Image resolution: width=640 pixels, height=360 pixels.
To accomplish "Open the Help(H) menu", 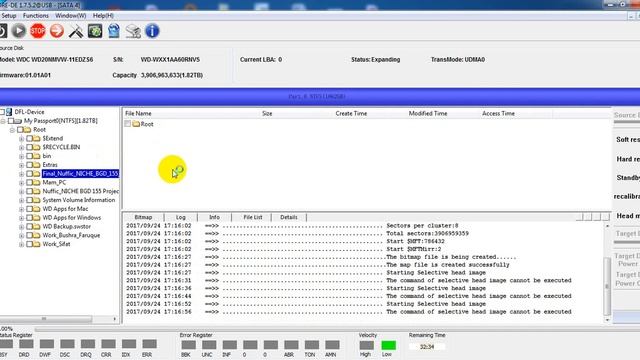I will pos(103,16).
